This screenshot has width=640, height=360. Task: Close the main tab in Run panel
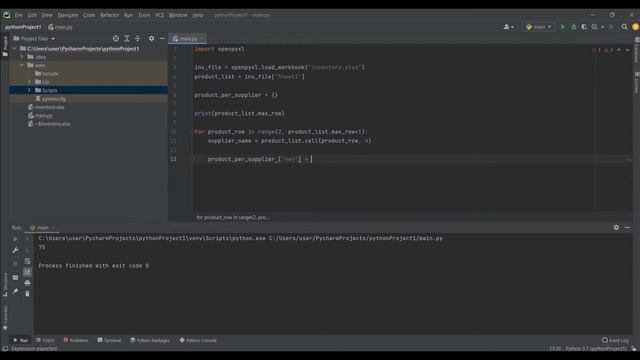(x=53, y=228)
